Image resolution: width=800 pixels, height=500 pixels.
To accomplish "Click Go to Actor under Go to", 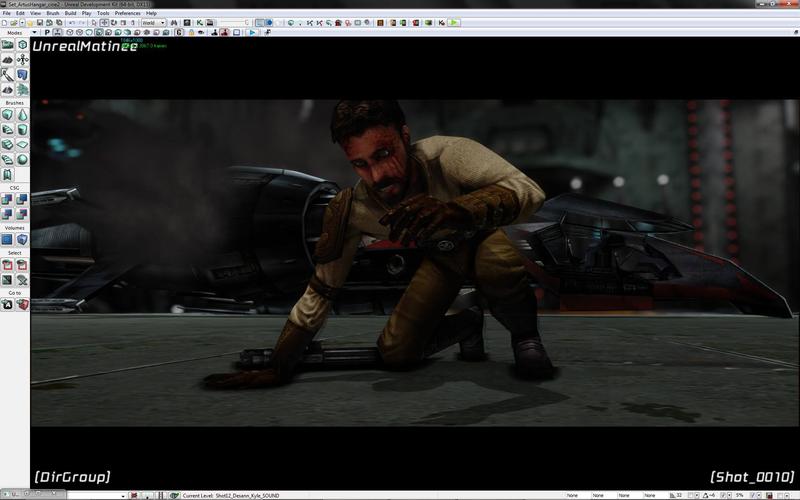I will pyautogui.click(x=8, y=305).
